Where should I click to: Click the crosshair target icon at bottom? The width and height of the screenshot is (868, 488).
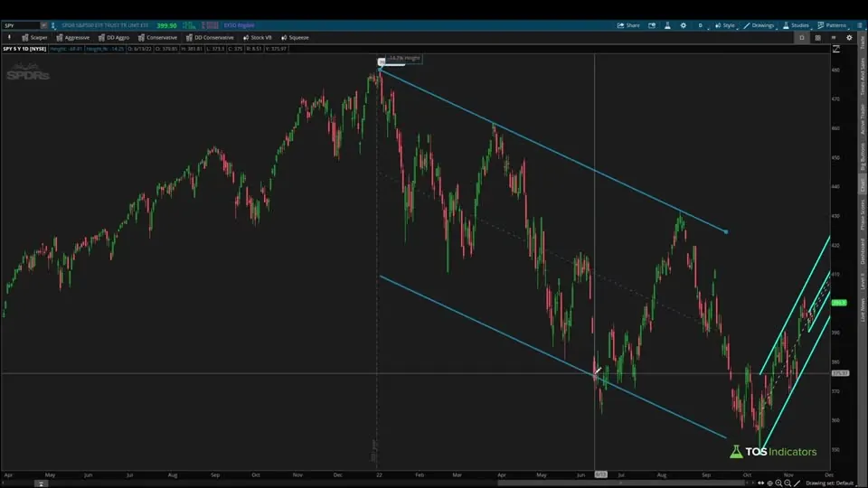769,483
